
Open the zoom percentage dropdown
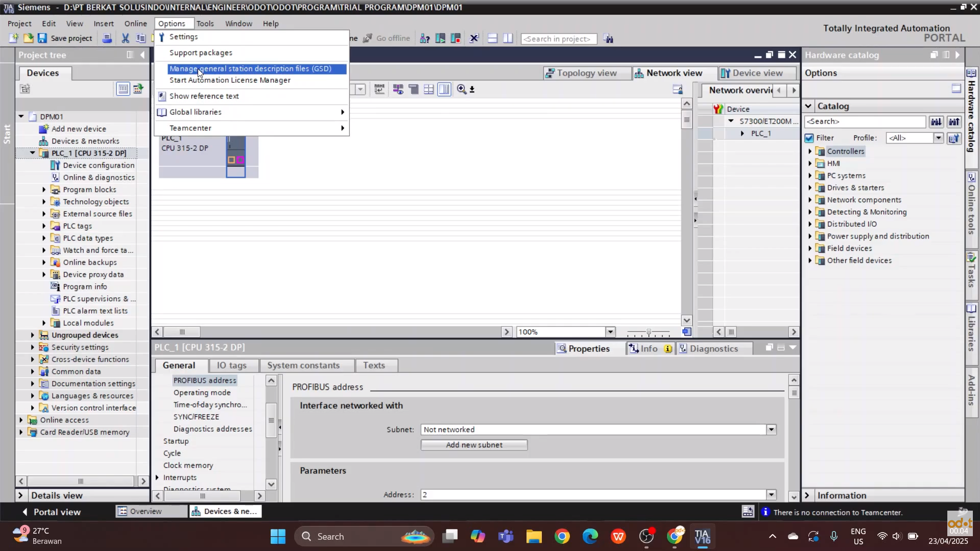[610, 332]
